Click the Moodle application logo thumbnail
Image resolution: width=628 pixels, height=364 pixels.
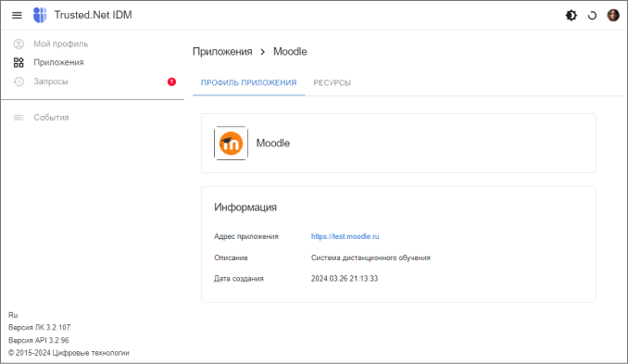click(231, 144)
